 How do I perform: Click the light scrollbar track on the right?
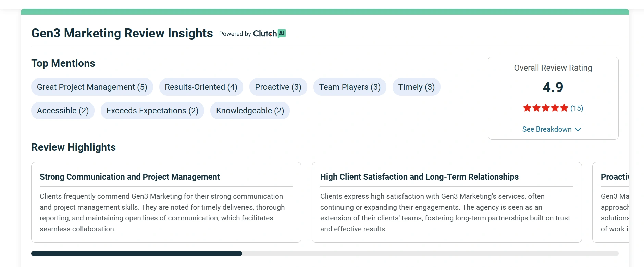click(430, 254)
